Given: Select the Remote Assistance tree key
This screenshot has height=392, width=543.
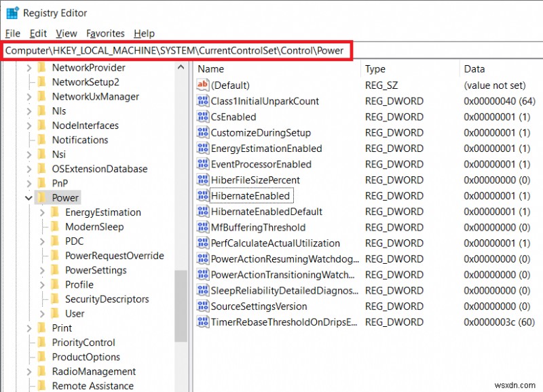Looking at the screenshot, I should (93, 386).
